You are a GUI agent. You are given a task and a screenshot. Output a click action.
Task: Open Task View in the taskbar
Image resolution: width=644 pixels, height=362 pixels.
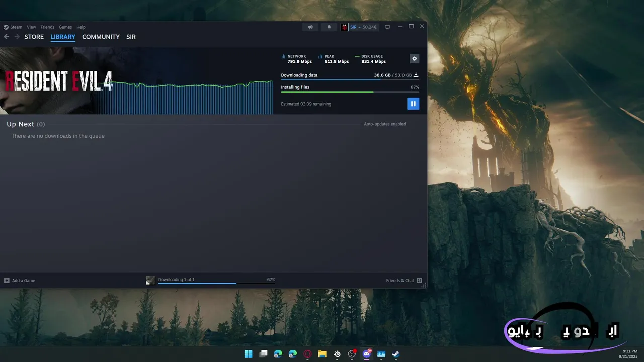pyautogui.click(x=263, y=354)
